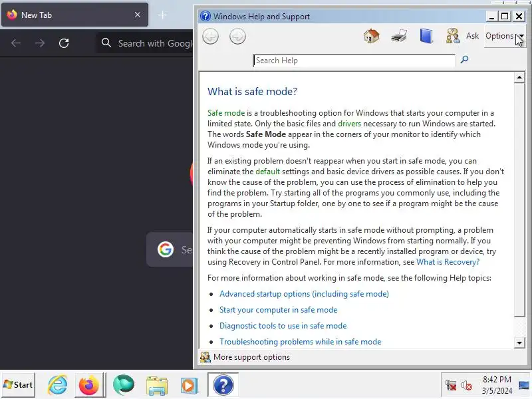The height and width of the screenshot is (399, 532).
Task: Click the More support options icon
Action: click(x=205, y=357)
